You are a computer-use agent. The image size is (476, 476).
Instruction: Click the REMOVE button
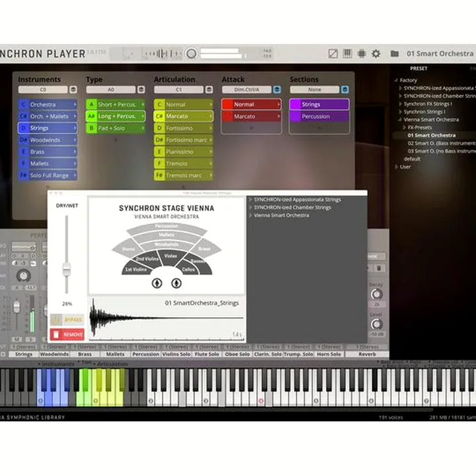tap(67, 335)
